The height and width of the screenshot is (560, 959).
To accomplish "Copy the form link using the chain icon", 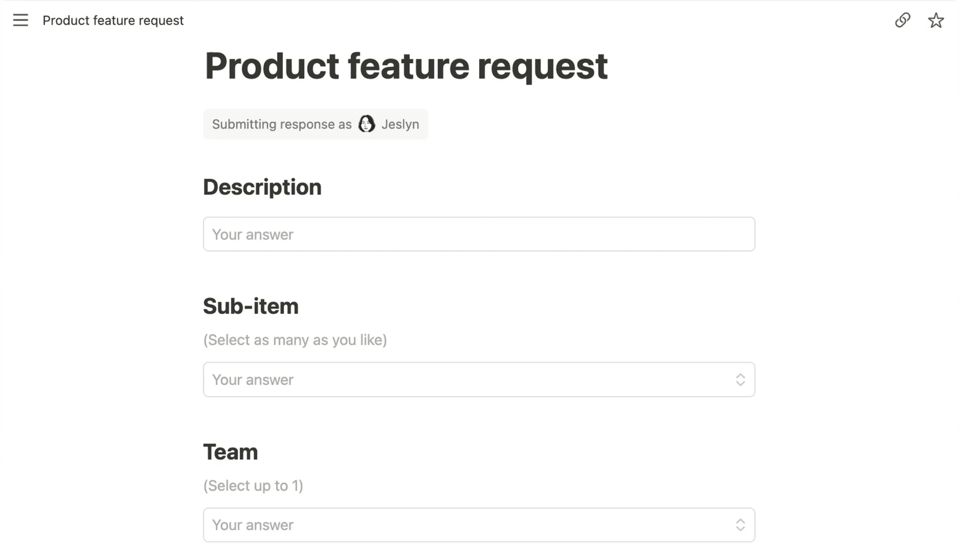I will 902,20.
